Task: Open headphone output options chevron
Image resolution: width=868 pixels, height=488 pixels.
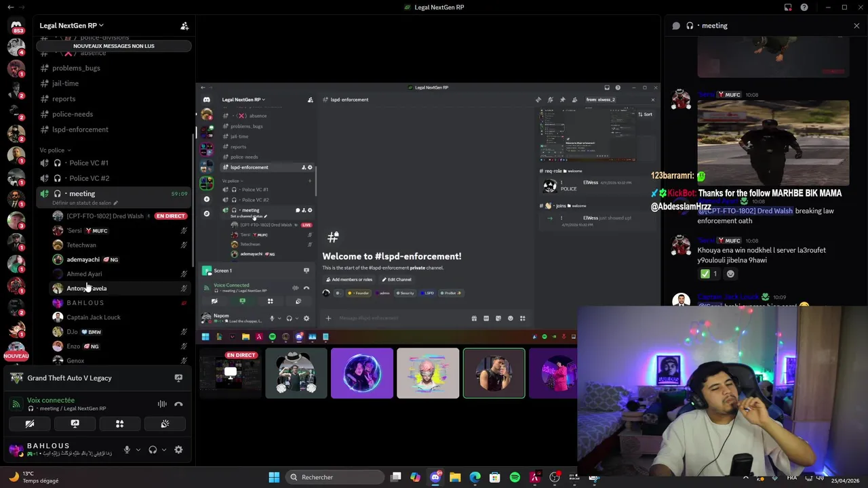Action: (x=163, y=449)
